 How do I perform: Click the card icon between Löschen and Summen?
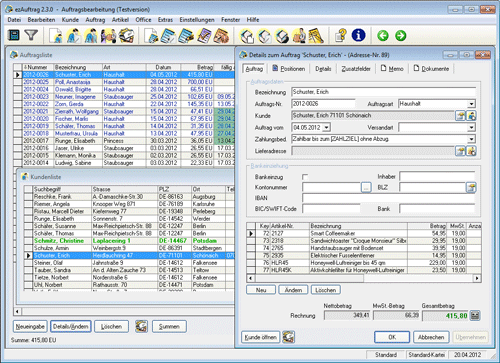(x=141, y=326)
